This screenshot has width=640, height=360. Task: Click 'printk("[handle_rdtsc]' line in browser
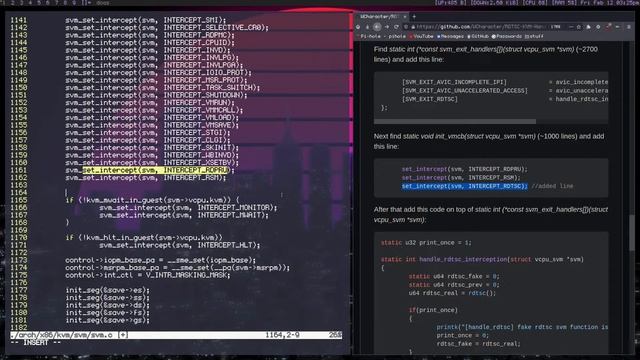(x=522, y=327)
